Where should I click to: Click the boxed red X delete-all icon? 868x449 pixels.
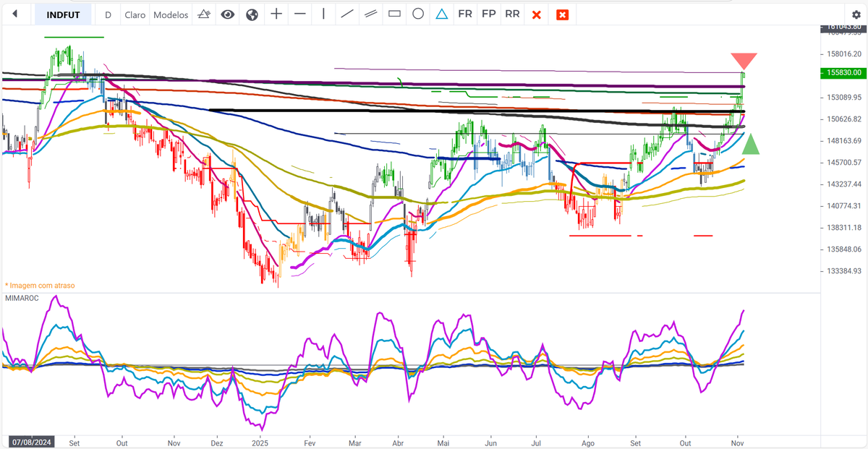562,14
